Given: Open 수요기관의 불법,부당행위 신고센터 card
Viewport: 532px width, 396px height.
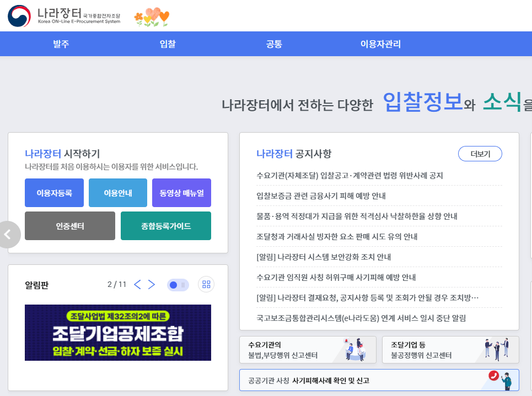Looking at the screenshot, I should pyautogui.click(x=308, y=350).
